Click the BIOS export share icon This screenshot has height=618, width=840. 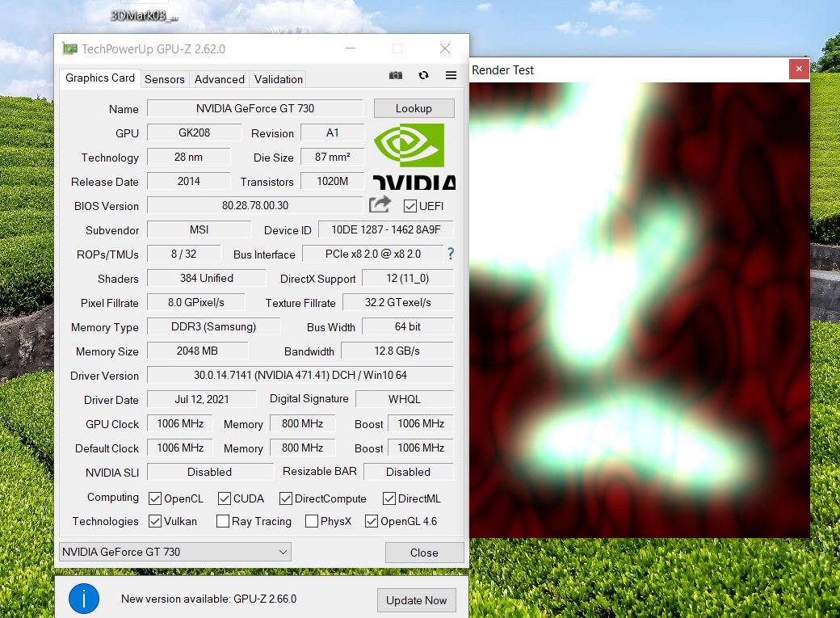[x=380, y=204]
